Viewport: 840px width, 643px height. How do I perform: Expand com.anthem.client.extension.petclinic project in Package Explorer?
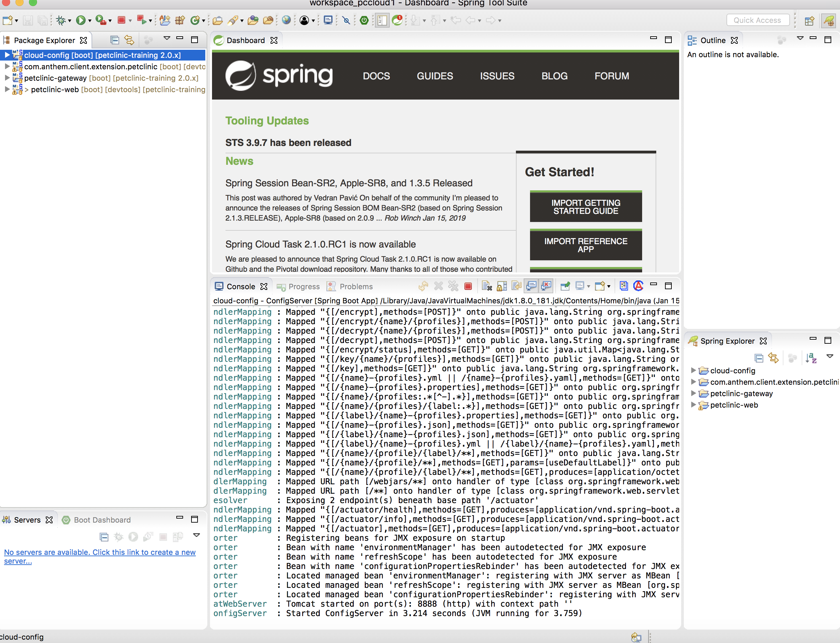pos(7,67)
